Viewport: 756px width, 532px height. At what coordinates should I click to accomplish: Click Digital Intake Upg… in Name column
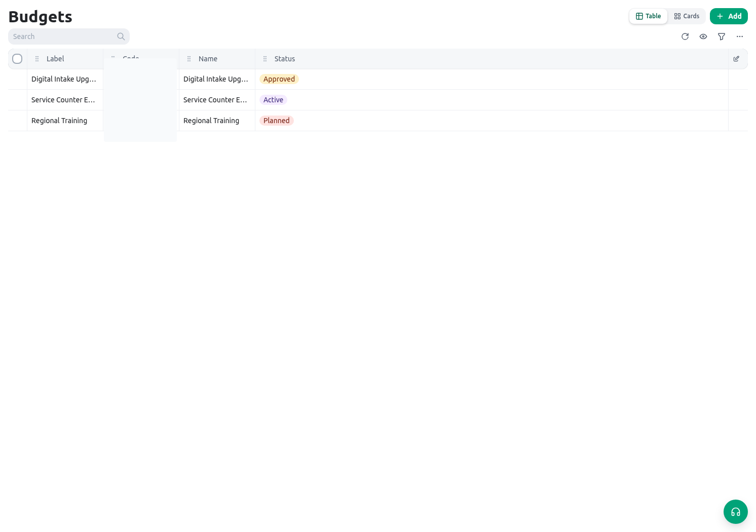click(216, 79)
